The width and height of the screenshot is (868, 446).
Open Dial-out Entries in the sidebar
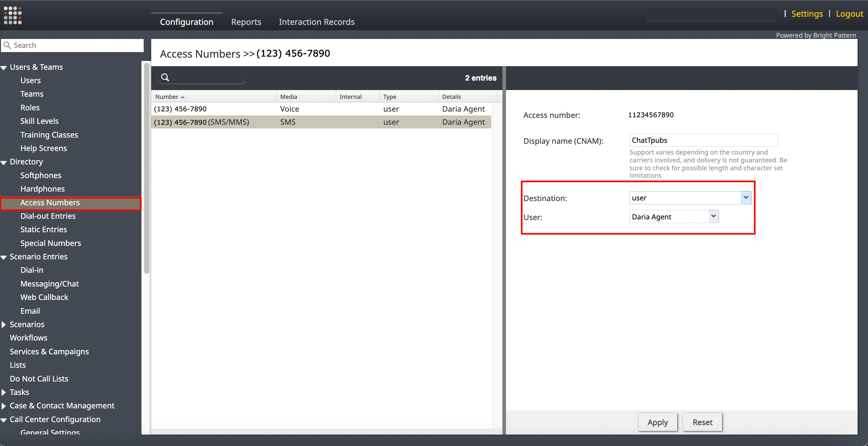[x=48, y=216]
